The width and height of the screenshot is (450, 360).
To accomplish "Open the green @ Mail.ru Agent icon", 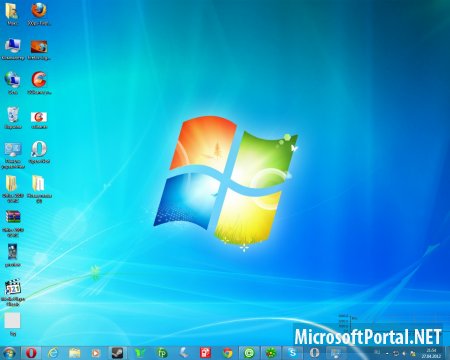I will (x=249, y=353).
